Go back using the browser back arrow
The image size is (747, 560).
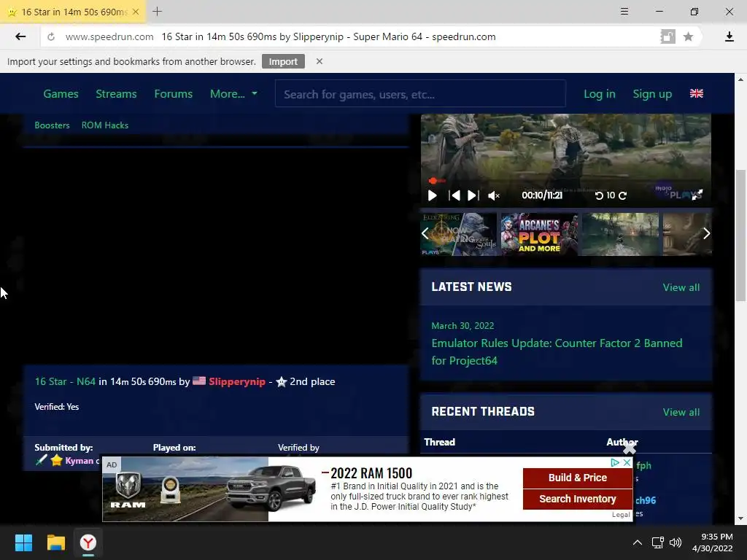point(20,36)
